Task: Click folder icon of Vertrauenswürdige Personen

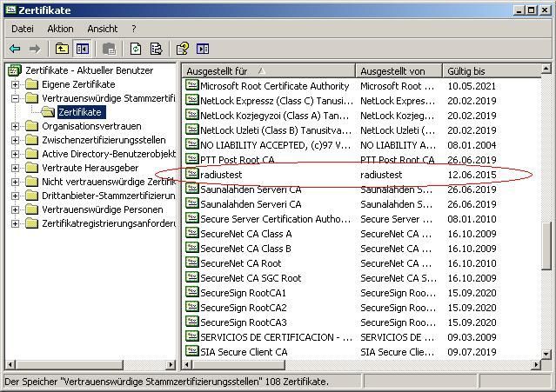Action: [31, 209]
